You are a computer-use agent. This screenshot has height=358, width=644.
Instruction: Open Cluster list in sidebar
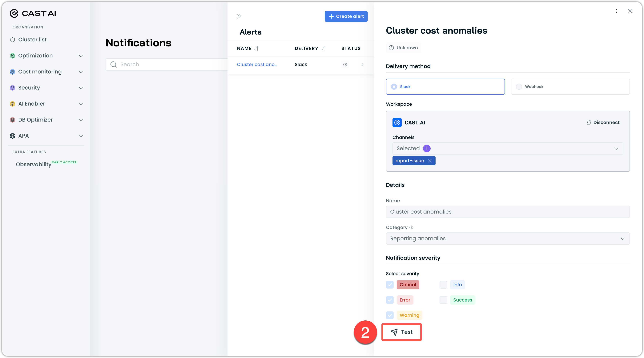32,40
